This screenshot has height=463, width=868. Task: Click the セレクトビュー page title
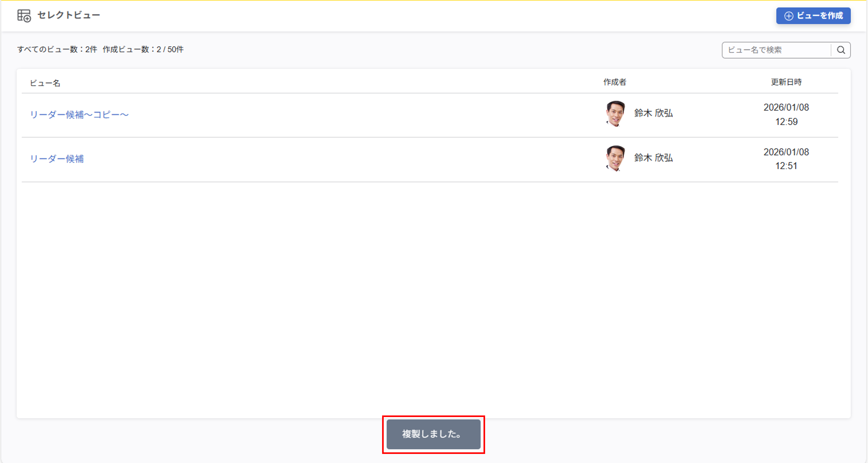click(69, 15)
